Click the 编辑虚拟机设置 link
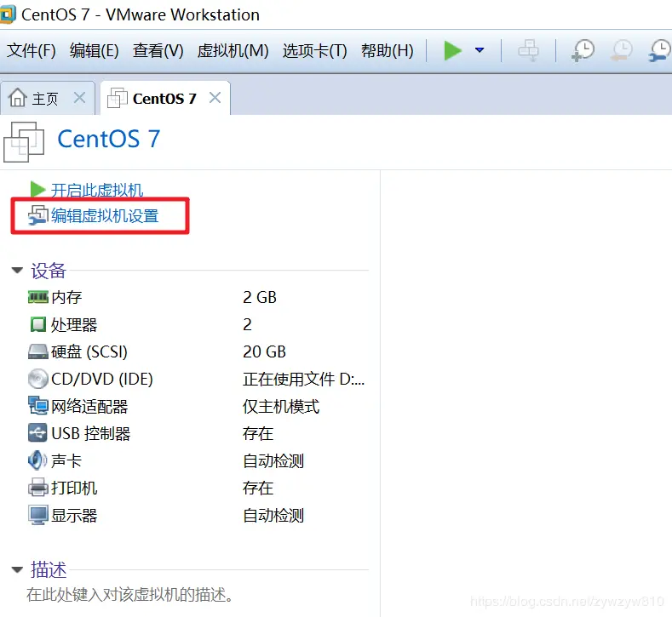The image size is (672, 617). (x=105, y=215)
